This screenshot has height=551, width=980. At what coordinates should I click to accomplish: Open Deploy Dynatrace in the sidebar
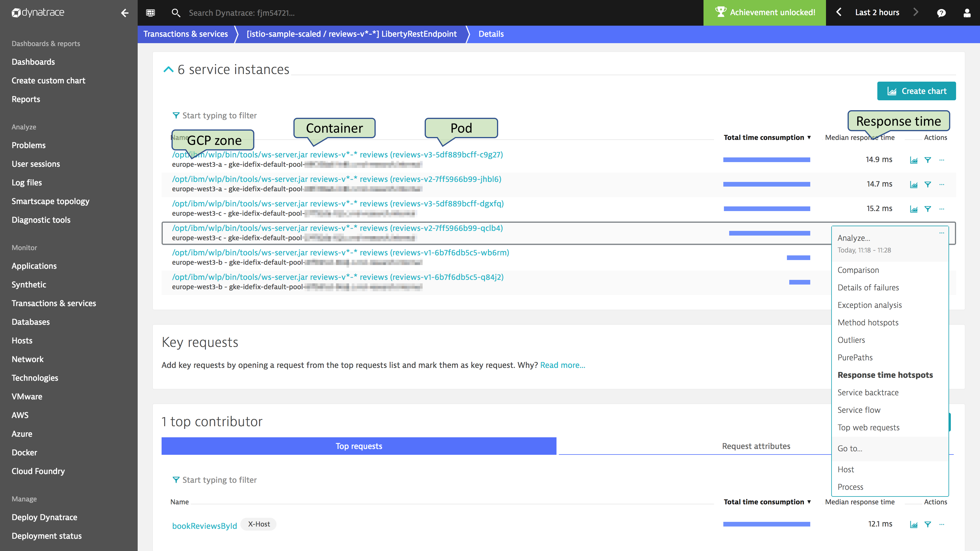click(x=44, y=517)
